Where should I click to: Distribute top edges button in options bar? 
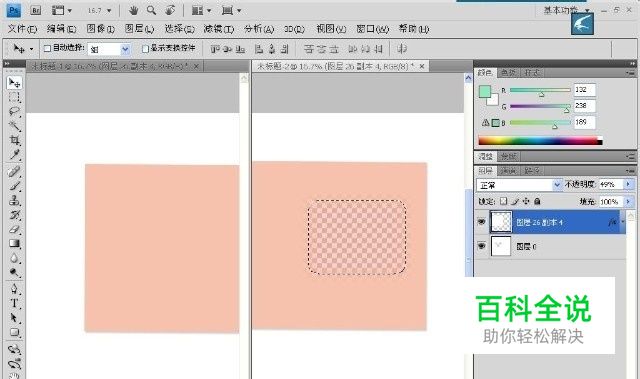pos(309,49)
